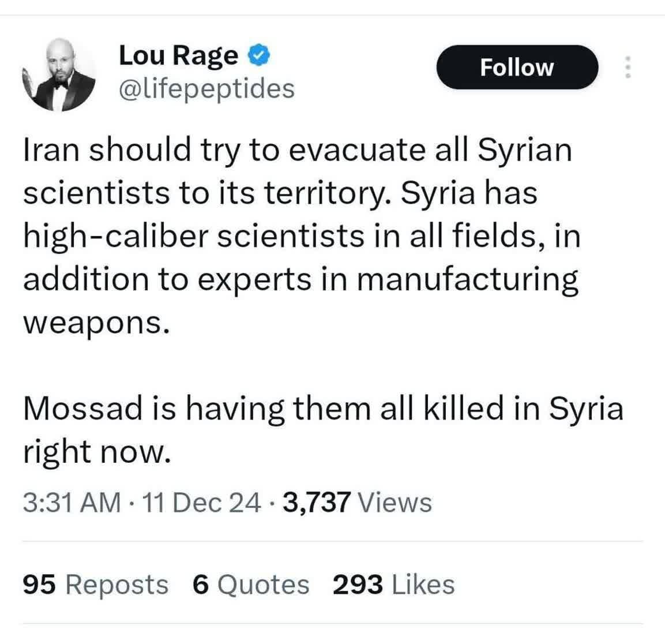Show the 293 Likes list
Screen dimensions: 665x644
pos(394,584)
